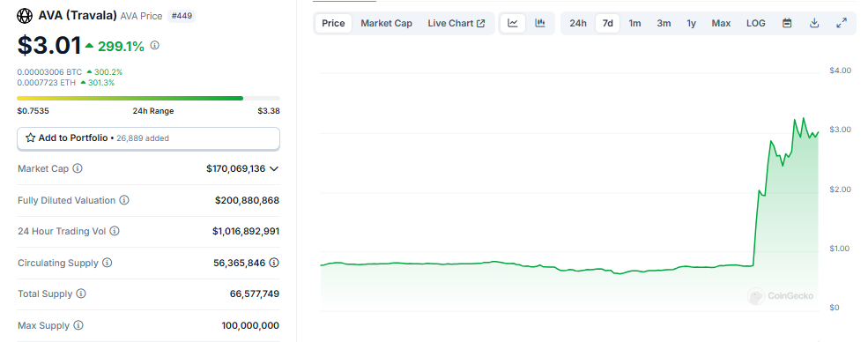Switch to the Market Cap chart tab
The width and height of the screenshot is (868, 342).
(x=386, y=23)
